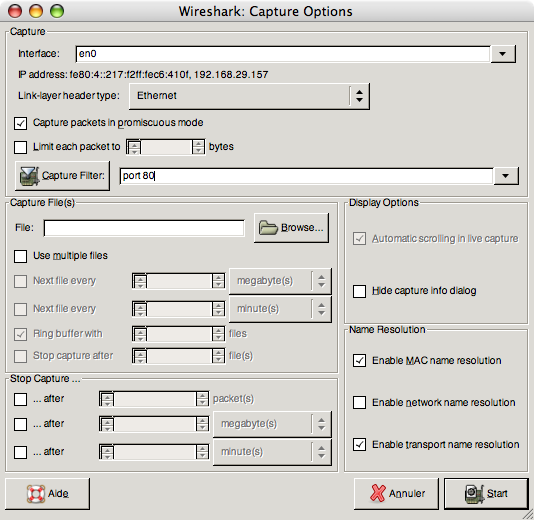The height and width of the screenshot is (520, 534).
Task: Expand the capture filter history dropdown arrow
Action: point(506,176)
